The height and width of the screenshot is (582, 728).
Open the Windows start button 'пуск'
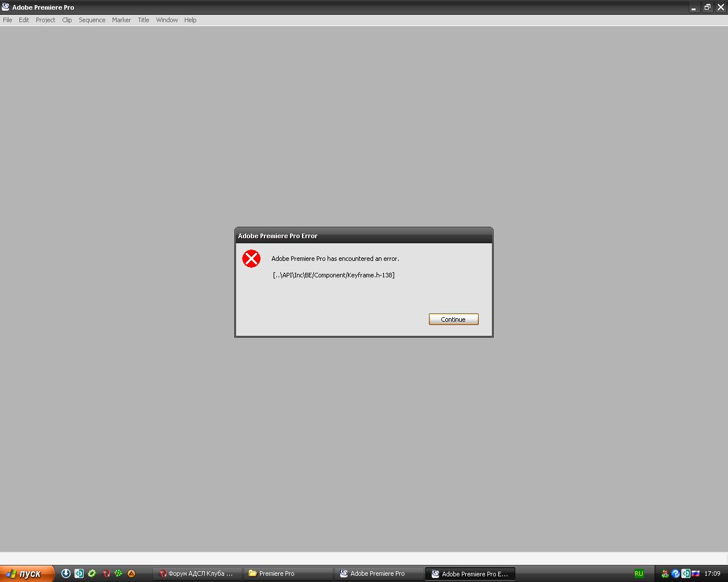27,573
